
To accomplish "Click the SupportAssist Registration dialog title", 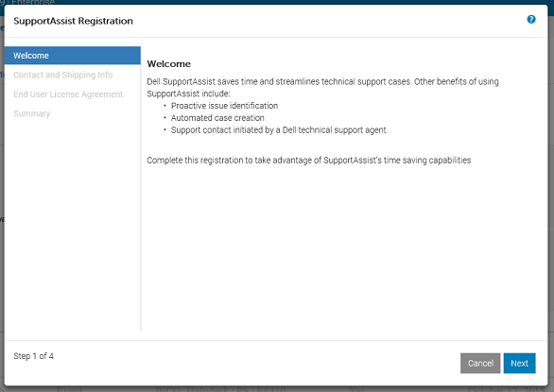I will (x=73, y=21).
